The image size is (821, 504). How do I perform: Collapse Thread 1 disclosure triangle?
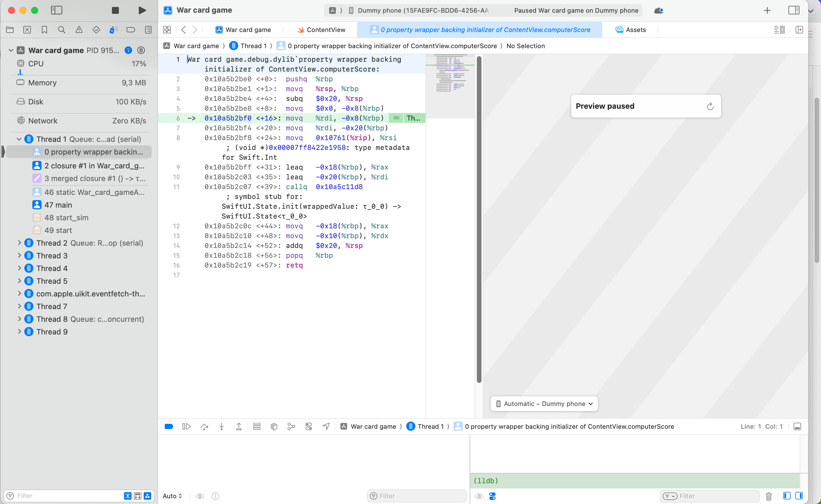pyautogui.click(x=19, y=139)
